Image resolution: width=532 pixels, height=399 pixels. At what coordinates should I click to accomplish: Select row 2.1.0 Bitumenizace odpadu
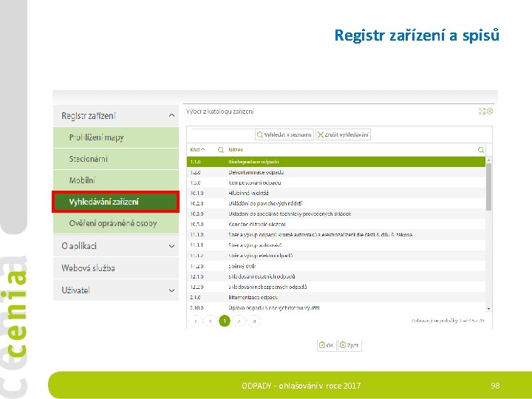click(x=336, y=297)
